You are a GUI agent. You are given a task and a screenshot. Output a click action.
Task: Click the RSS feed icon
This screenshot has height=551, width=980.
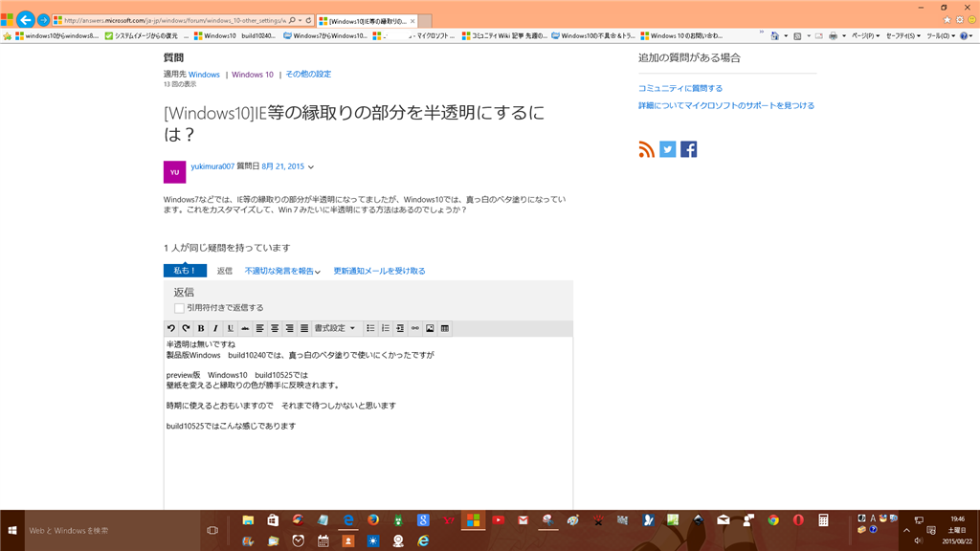click(x=646, y=149)
